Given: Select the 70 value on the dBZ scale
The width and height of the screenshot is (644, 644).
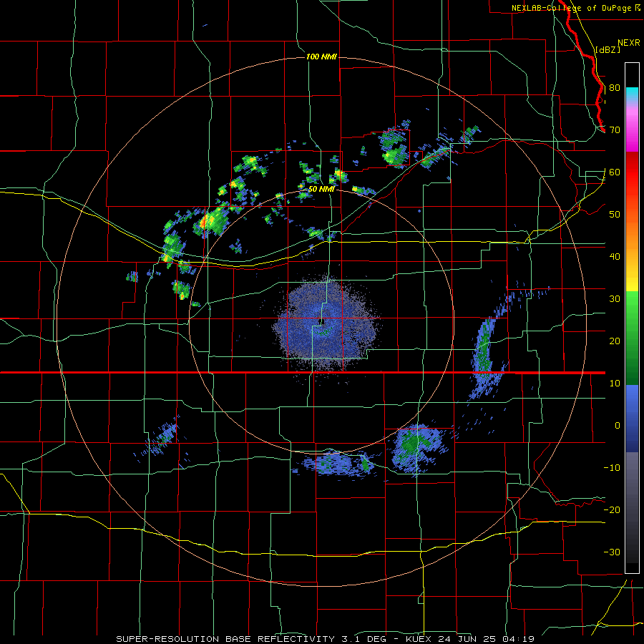Looking at the screenshot, I should pos(615,130).
